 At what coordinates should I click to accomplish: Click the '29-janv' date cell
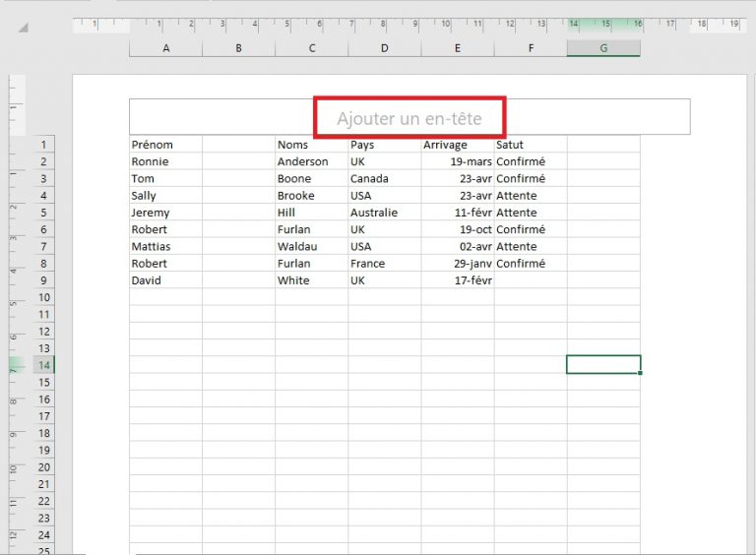458,264
